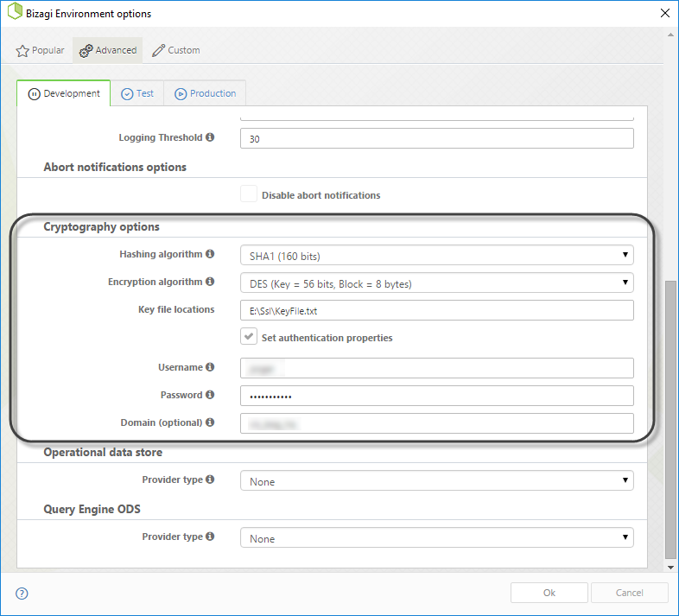The height and width of the screenshot is (616, 679).
Task: Switch to the Advanced tab
Action: point(107,51)
